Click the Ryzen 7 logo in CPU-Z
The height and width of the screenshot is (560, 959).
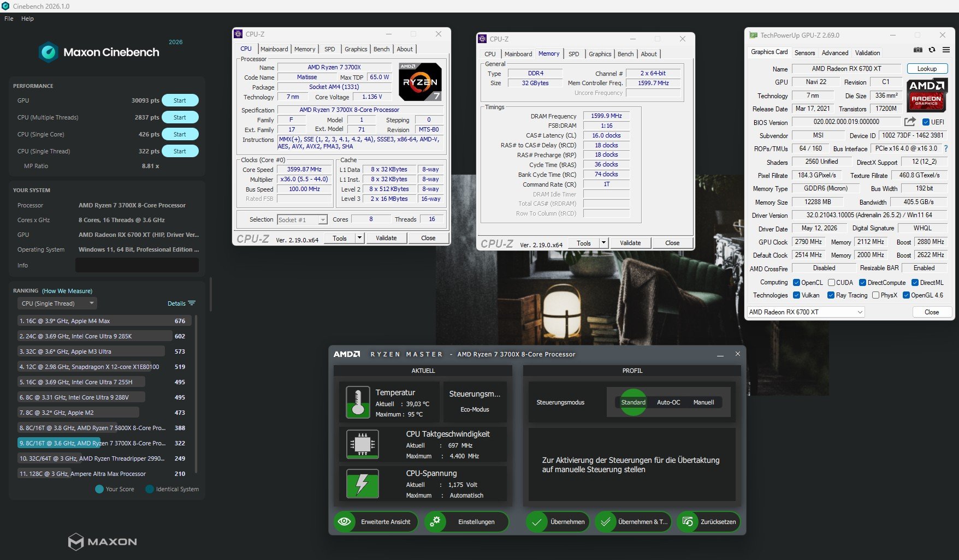(x=420, y=82)
